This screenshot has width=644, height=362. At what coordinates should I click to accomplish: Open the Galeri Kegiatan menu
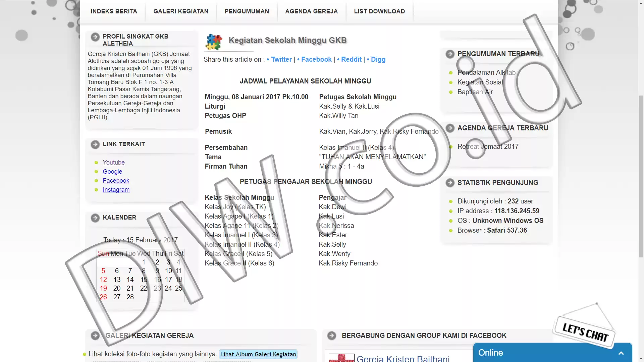[x=181, y=11]
